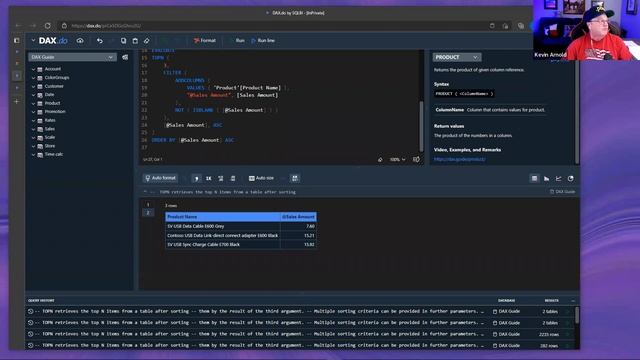The image size is (640, 360).
Task: Expand Promotion table
Action: (33, 111)
